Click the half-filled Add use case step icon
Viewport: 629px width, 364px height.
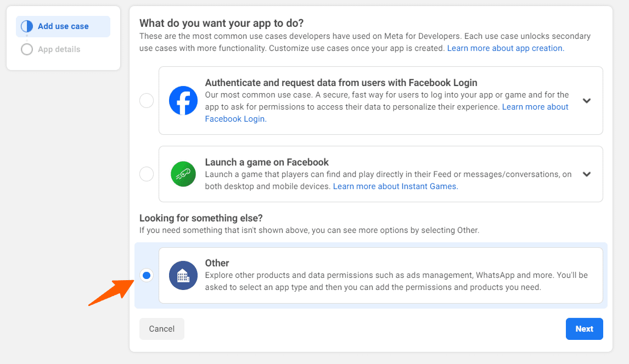(x=27, y=26)
